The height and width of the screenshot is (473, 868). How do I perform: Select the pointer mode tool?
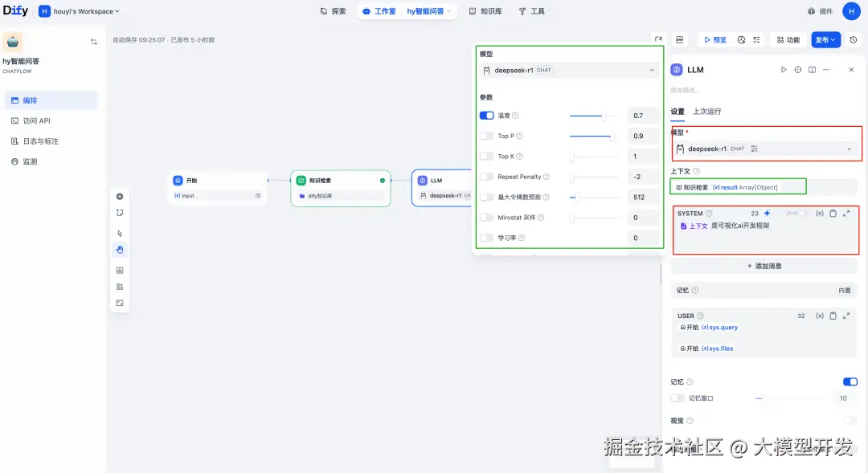click(120, 234)
